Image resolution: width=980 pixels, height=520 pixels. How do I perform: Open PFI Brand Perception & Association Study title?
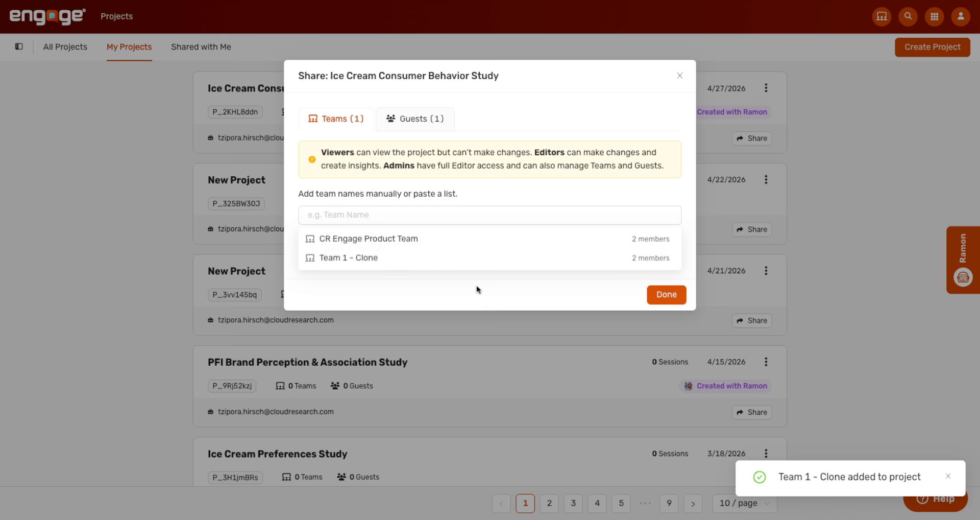[307, 362]
